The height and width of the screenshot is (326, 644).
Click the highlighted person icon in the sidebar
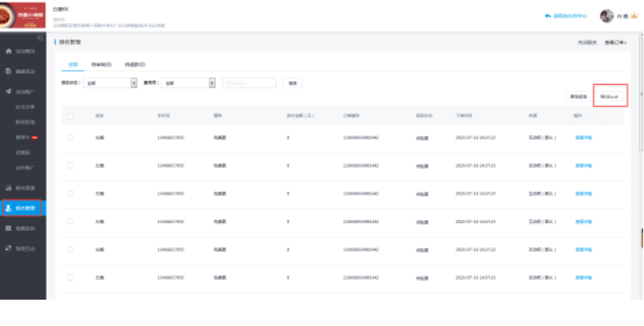[x=8, y=208]
